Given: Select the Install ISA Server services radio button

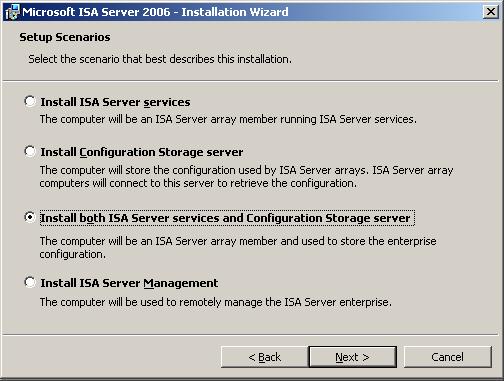Looking at the screenshot, I should tap(30, 101).
